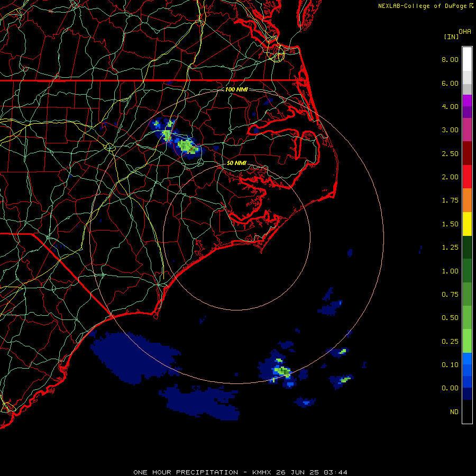Select the darkest green swatch at 1.25
This screenshot has height=476, width=476.
pos(467,248)
